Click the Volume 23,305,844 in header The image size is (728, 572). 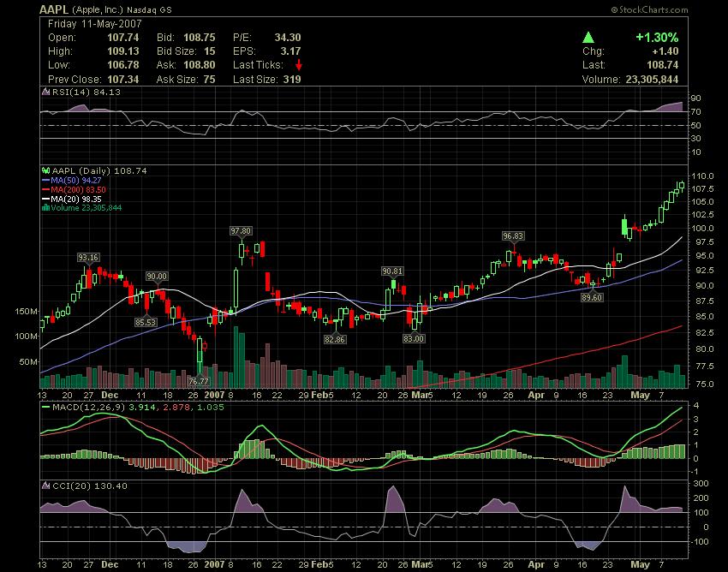(652, 80)
